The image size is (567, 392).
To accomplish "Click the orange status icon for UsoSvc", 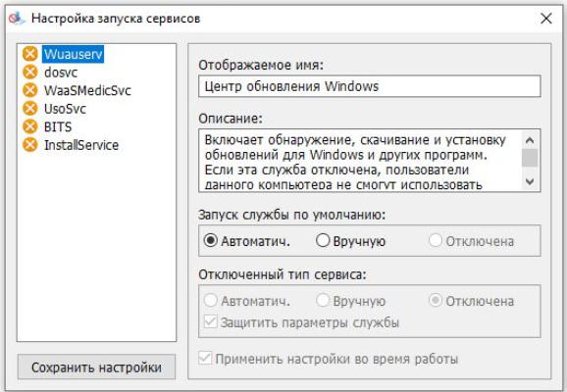I will (30, 109).
